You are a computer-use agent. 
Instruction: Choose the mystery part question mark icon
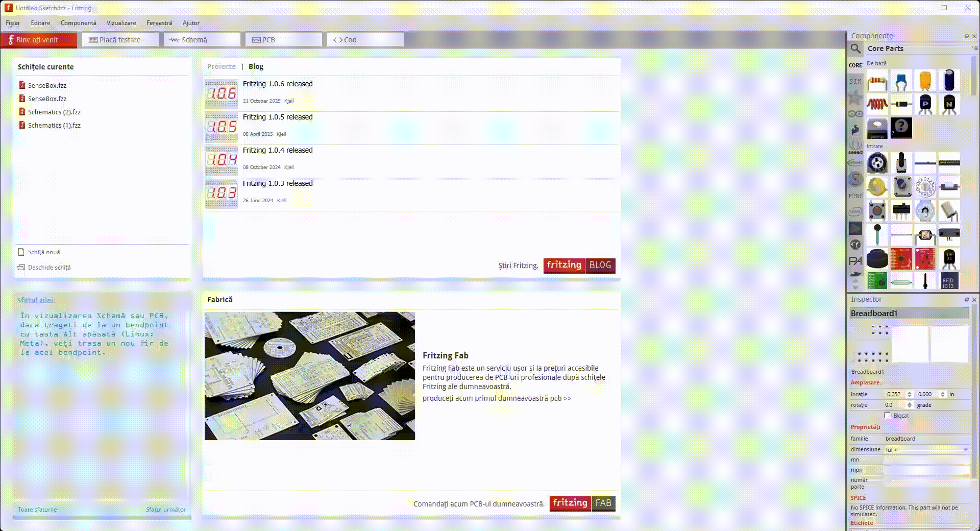[901, 127]
